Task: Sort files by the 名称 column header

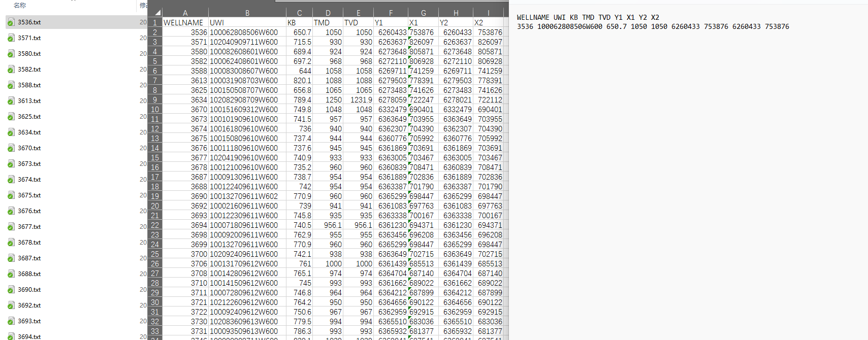Action: (x=20, y=5)
